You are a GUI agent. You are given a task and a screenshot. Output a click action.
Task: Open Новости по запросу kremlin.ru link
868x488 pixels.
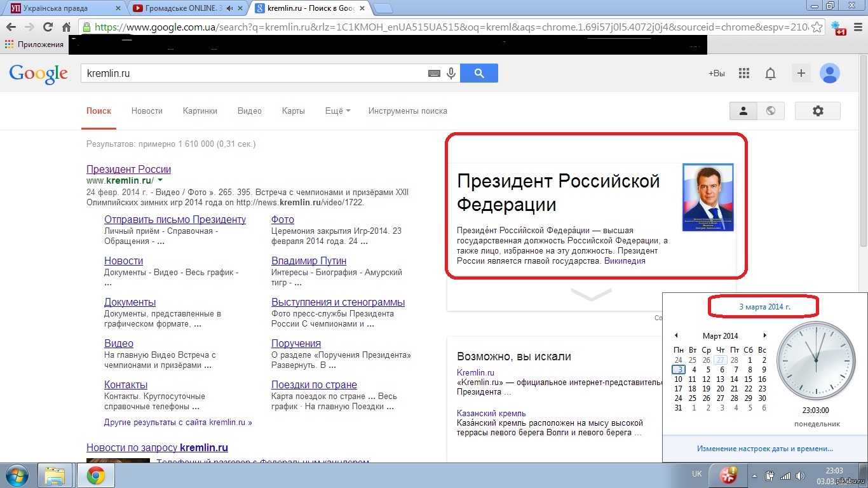157,447
